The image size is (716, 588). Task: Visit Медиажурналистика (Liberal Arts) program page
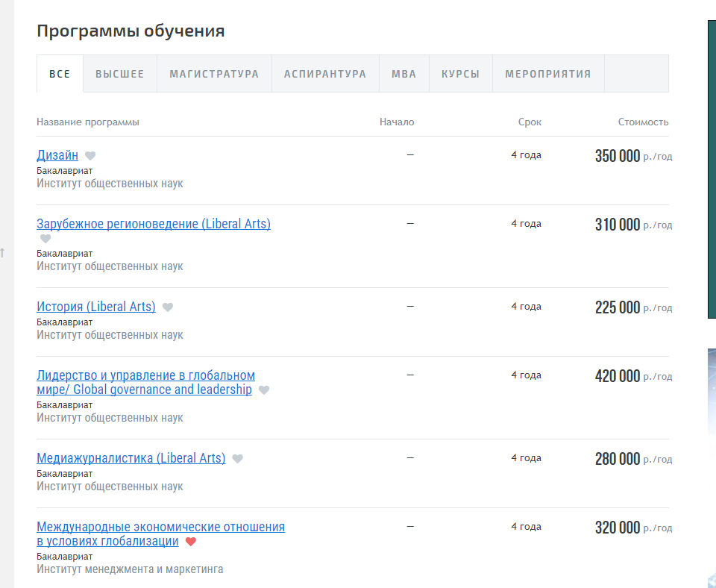[131, 458]
